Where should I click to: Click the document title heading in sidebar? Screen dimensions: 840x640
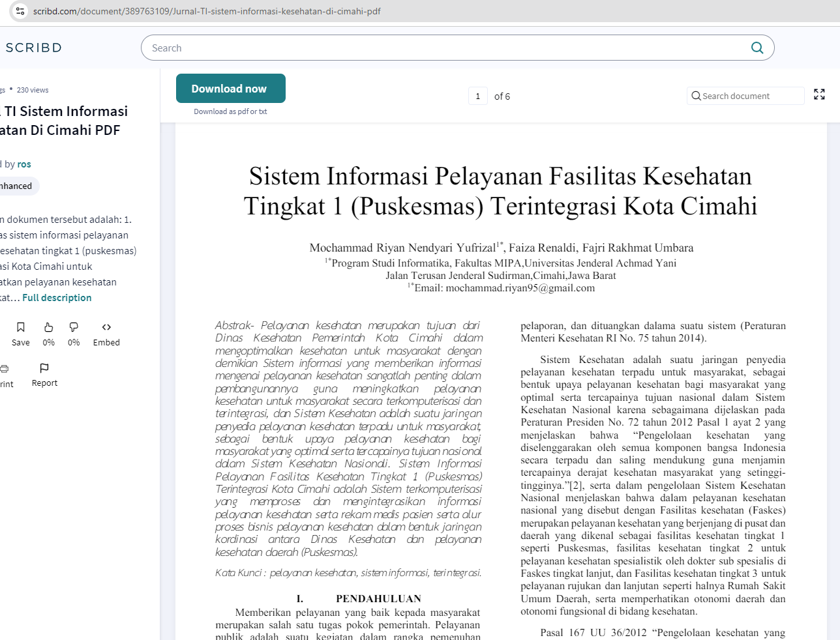65,121
